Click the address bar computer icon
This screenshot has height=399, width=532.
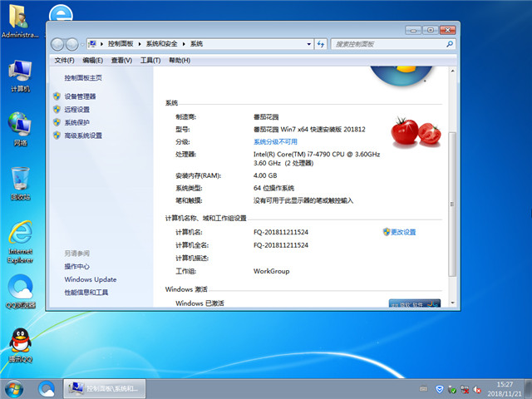coord(92,44)
